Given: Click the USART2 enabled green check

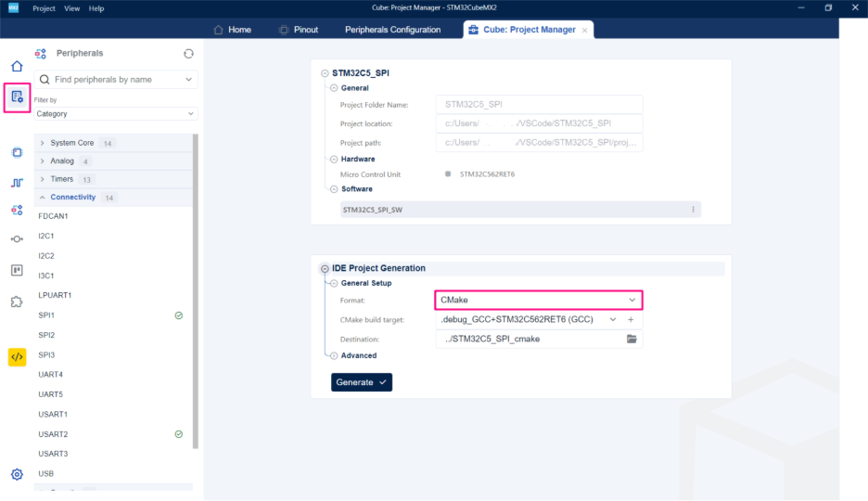Looking at the screenshot, I should click(179, 434).
